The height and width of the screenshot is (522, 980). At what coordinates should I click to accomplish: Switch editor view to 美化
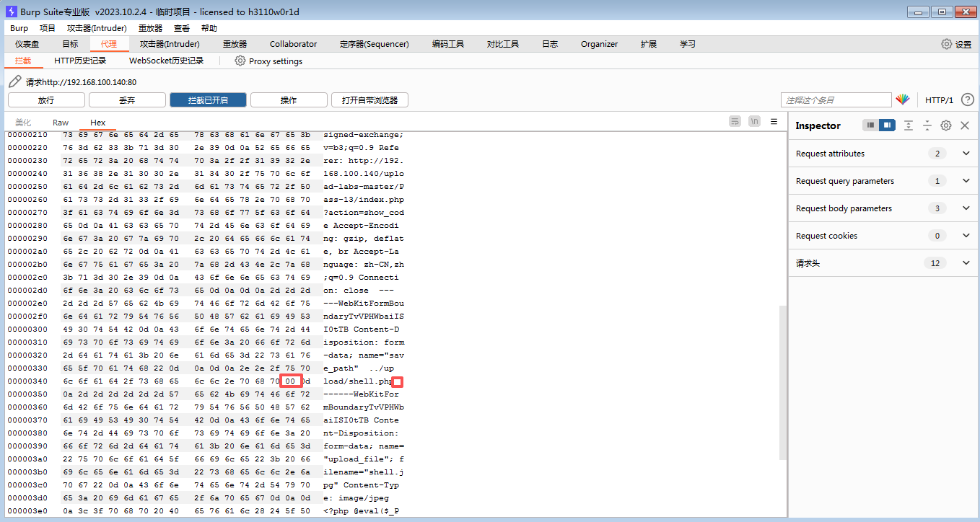click(x=23, y=123)
